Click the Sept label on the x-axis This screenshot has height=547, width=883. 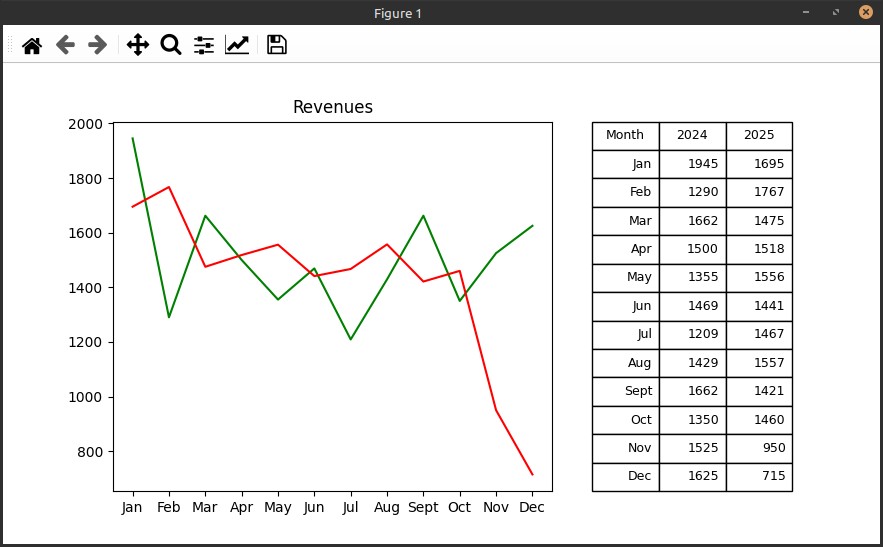(423, 507)
